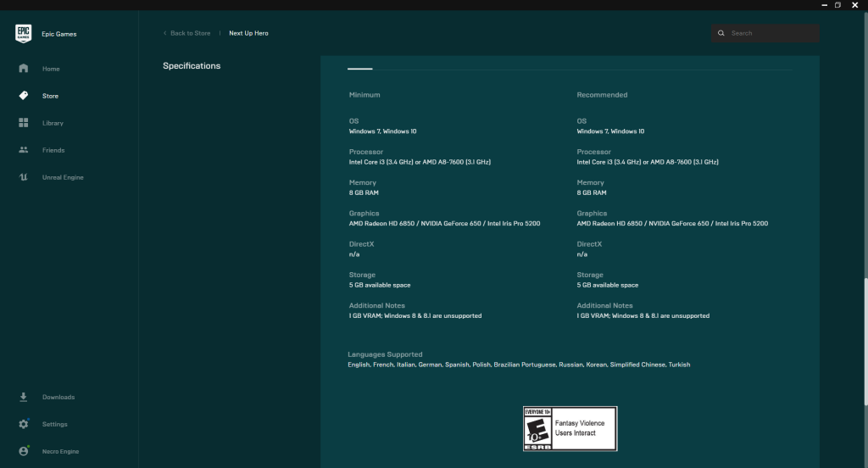Click the back chevron before Back to Store
Image resolution: width=868 pixels, height=468 pixels.
pos(165,33)
